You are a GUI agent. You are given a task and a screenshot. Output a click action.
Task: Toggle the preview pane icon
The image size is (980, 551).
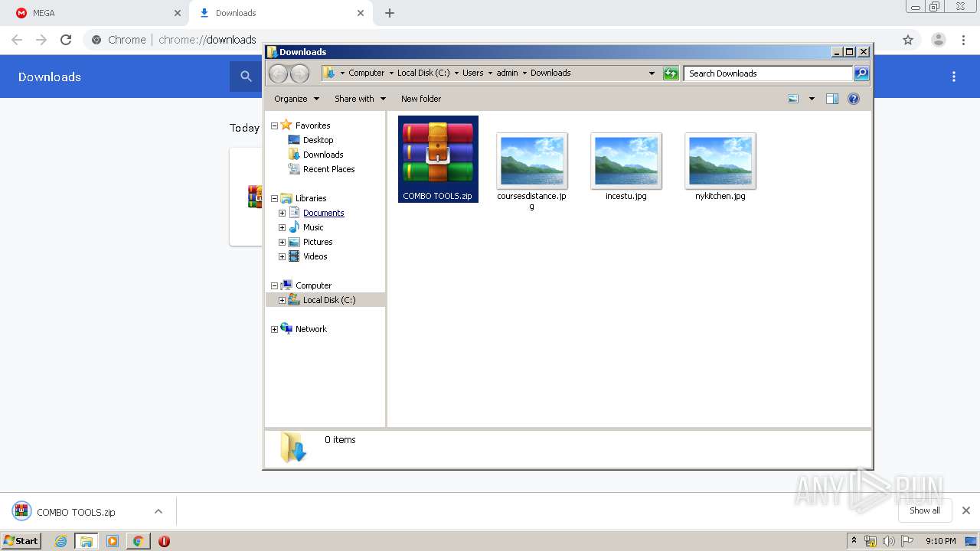832,99
